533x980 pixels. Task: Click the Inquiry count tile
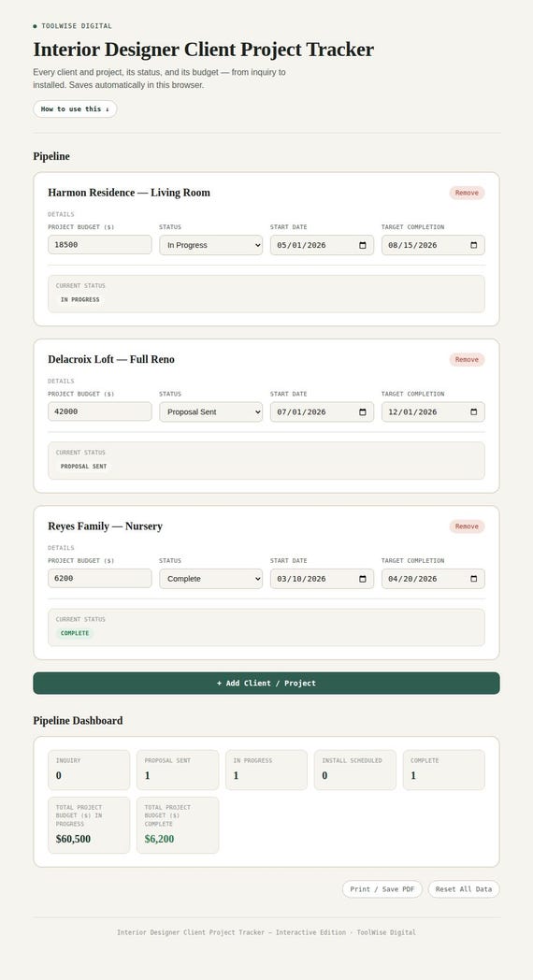coord(89,770)
